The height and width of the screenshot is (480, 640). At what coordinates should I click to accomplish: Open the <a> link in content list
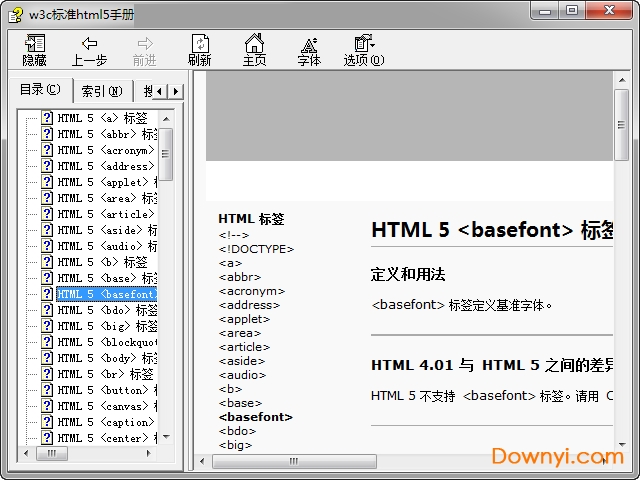(231, 263)
